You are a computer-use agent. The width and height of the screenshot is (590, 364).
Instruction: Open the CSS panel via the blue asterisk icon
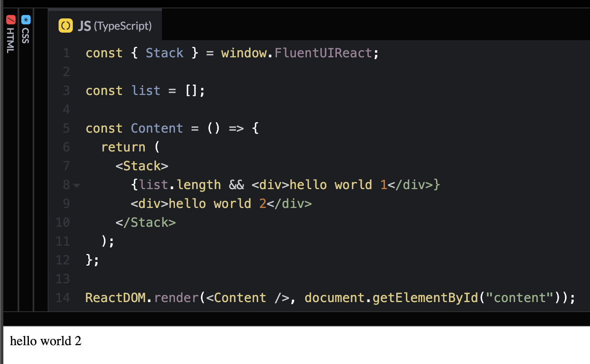click(26, 20)
